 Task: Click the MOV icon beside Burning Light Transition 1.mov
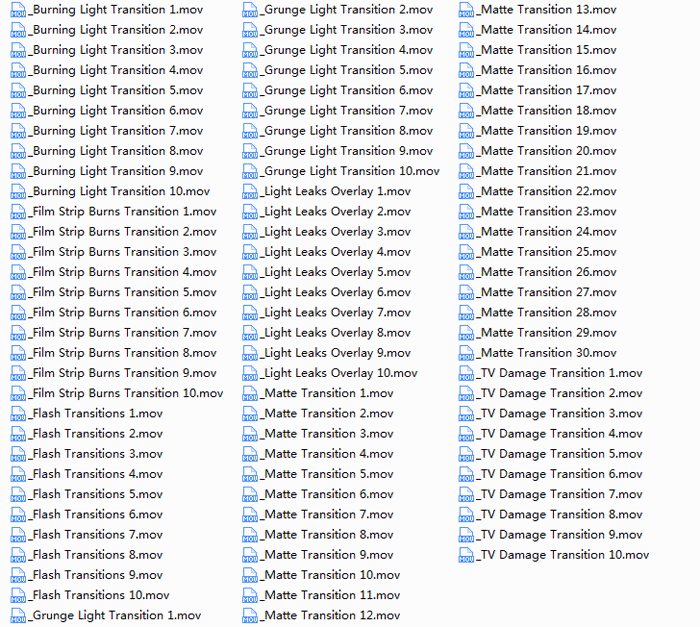point(19,10)
